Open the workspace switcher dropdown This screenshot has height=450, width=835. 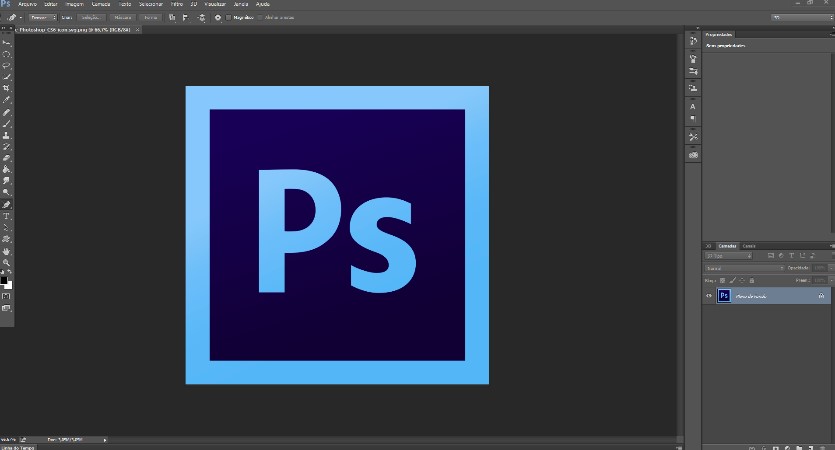click(803, 18)
